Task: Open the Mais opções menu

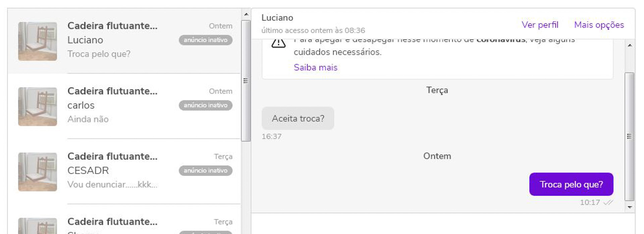Action: click(599, 25)
